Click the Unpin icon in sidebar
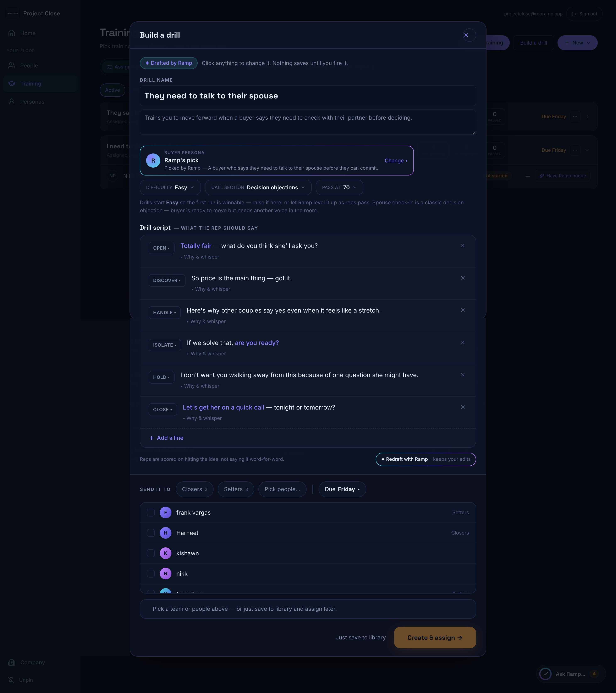616x693 pixels. 11,680
